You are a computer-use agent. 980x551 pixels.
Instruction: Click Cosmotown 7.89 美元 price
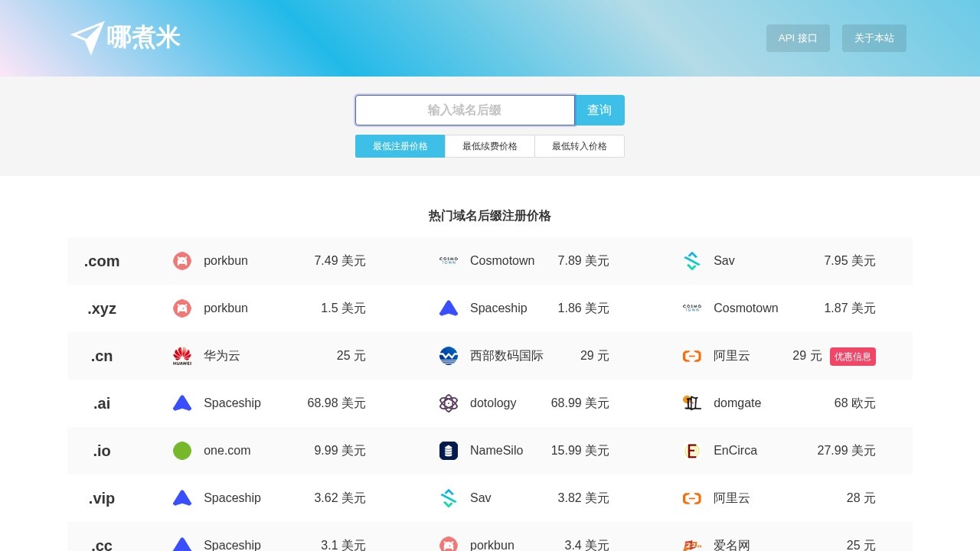coord(583,261)
